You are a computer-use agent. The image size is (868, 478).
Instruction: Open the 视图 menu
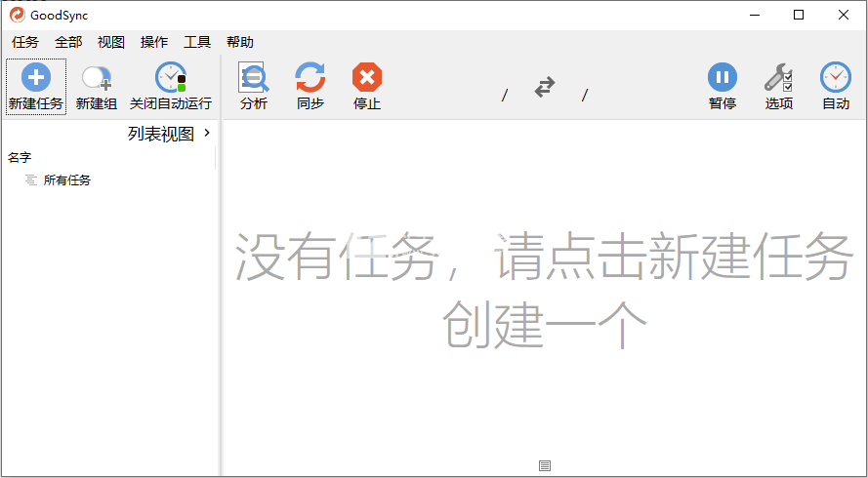(x=111, y=42)
